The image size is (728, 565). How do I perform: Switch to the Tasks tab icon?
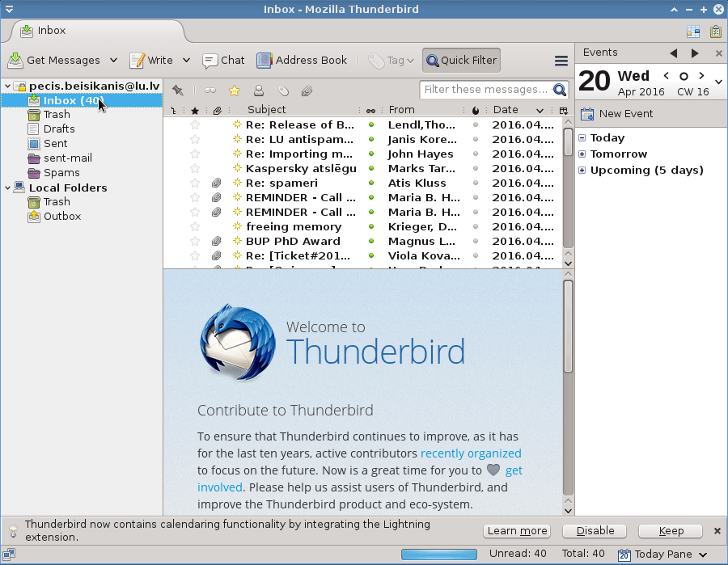coord(716,31)
